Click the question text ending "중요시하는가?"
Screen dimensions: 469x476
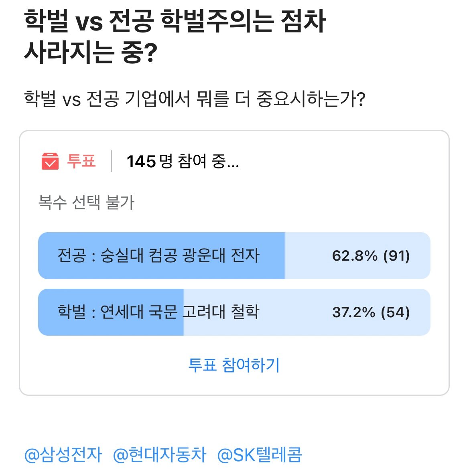coord(195,98)
